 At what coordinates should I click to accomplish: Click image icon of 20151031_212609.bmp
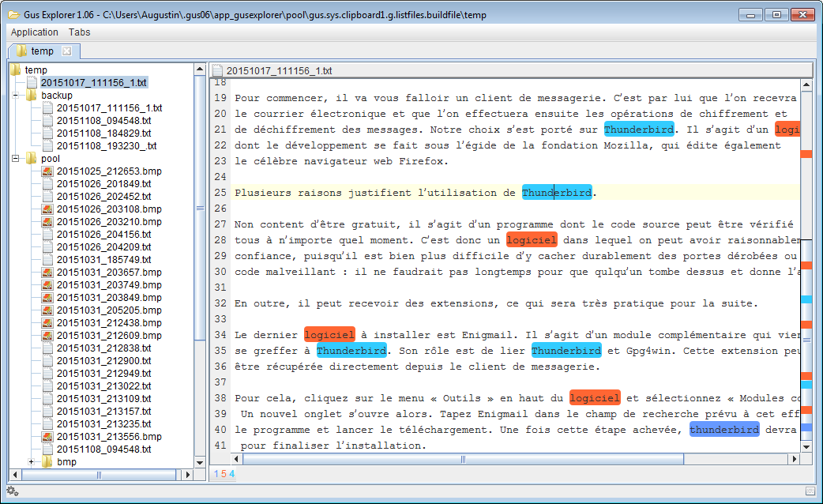point(47,335)
